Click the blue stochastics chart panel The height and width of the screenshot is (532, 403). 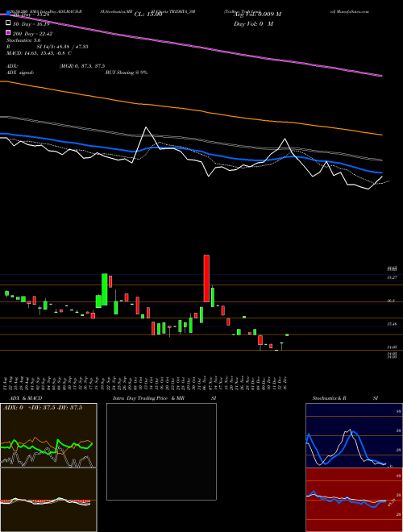(x=354, y=435)
